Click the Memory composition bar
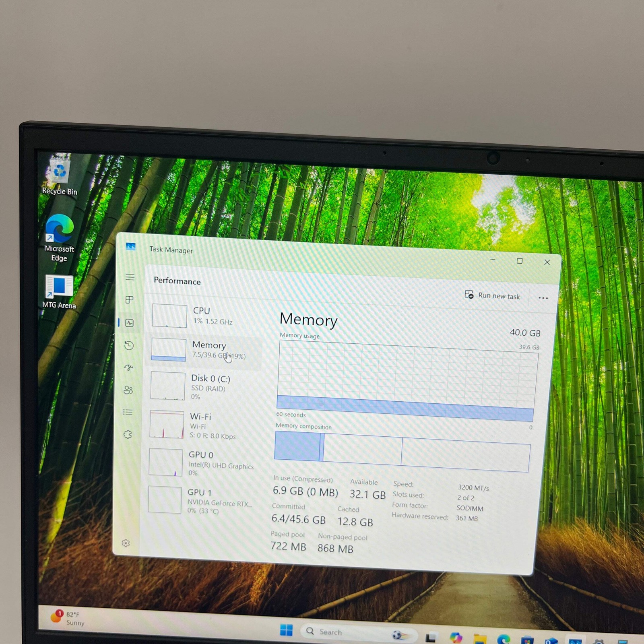Viewport: 644px width, 644px height. pos(402,451)
